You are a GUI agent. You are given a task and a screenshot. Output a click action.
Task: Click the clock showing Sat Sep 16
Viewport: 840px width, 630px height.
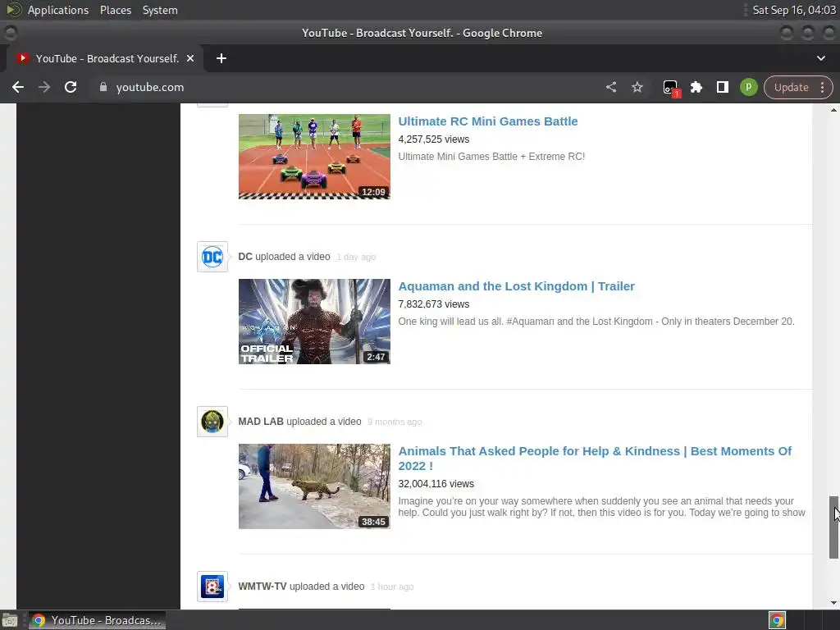(x=794, y=10)
